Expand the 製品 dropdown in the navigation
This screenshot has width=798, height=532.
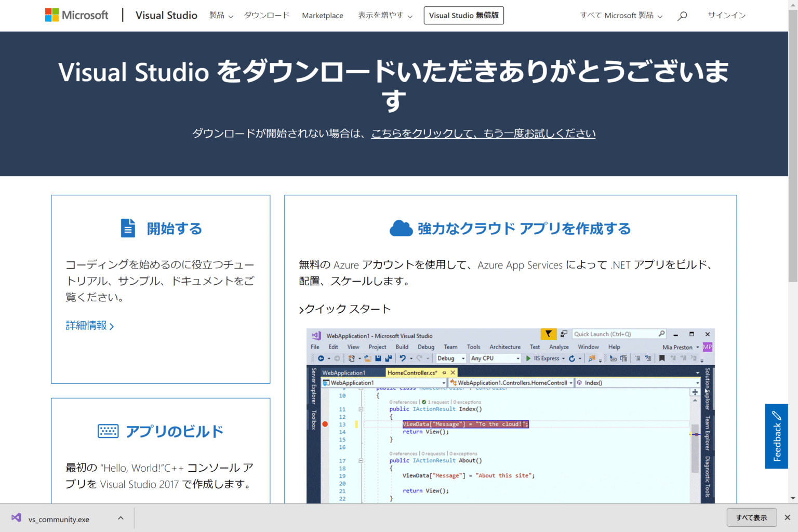220,16
